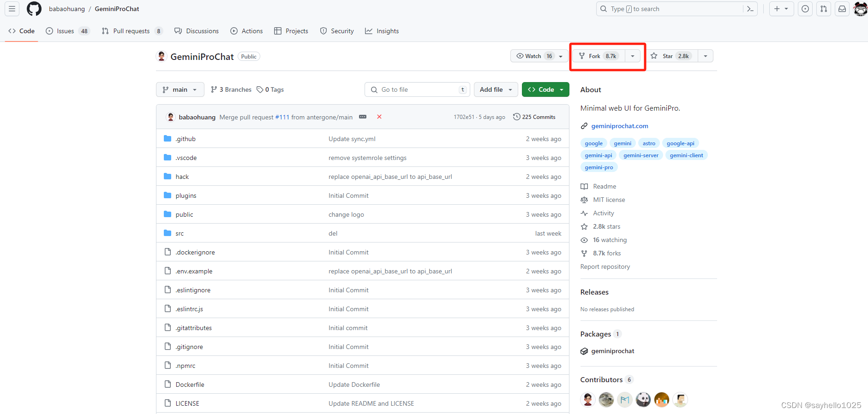The width and height of the screenshot is (868, 414).
Task: Click the Go to file search field
Action: tap(417, 89)
